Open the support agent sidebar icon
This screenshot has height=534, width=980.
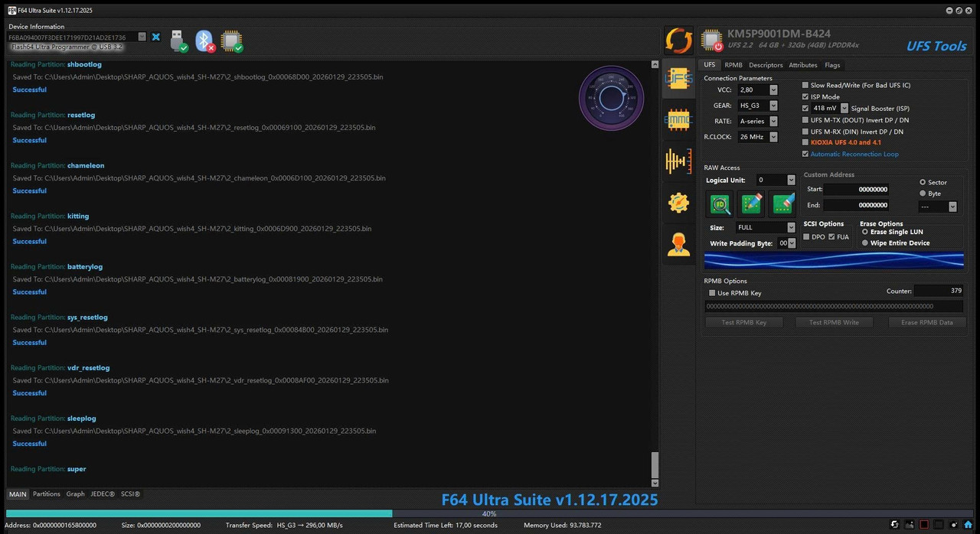click(x=678, y=243)
